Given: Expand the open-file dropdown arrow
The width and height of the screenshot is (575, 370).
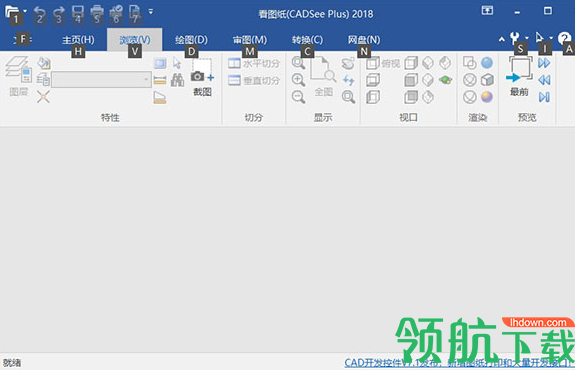Looking at the screenshot, I should tap(25, 11).
